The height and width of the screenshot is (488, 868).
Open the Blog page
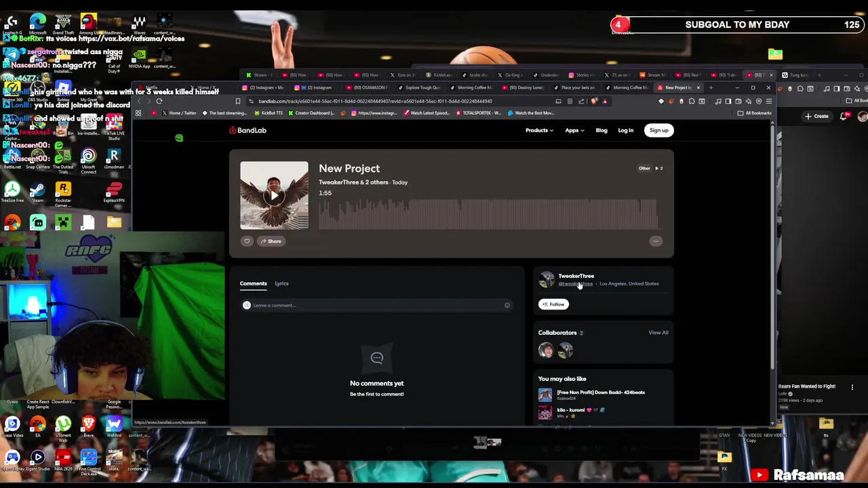coord(601,130)
